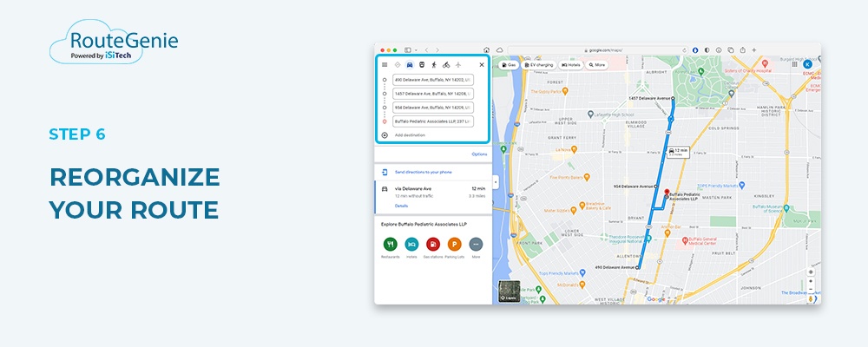Image resolution: width=868 pixels, height=347 pixels.
Task: Click Anchor Bar map marker
Action: point(667,233)
